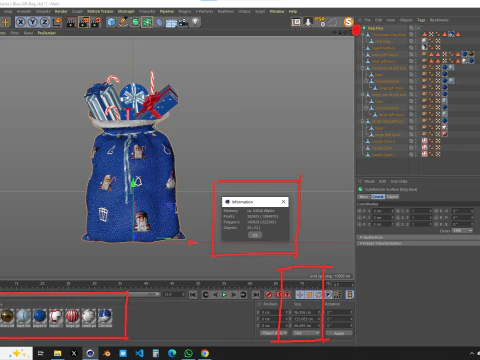Screen dimensions: 480x360
Task: Toggle the bag blue enable checkmark
Action: coord(419,28)
